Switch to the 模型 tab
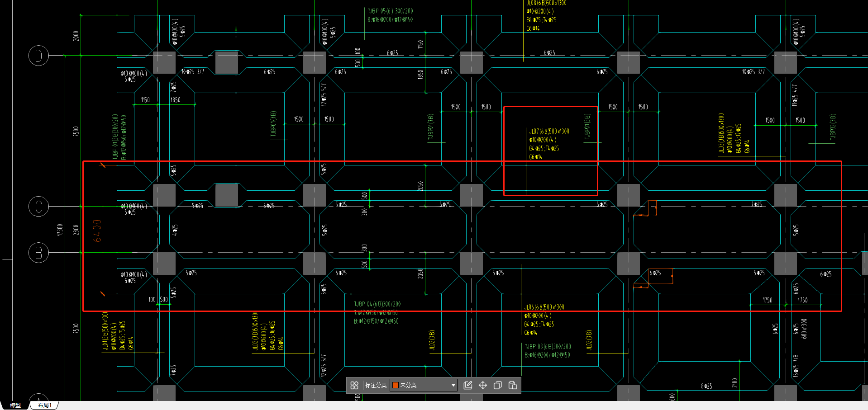Image resolution: width=868 pixels, height=410 pixels. [15, 405]
